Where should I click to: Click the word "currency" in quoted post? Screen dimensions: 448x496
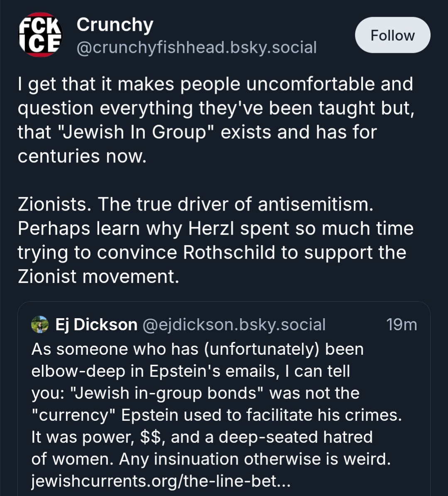(x=74, y=415)
